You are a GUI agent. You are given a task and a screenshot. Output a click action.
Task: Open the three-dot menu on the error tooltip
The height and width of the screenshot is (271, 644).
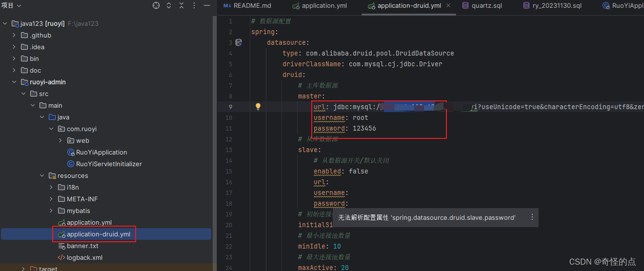point(532,217)
